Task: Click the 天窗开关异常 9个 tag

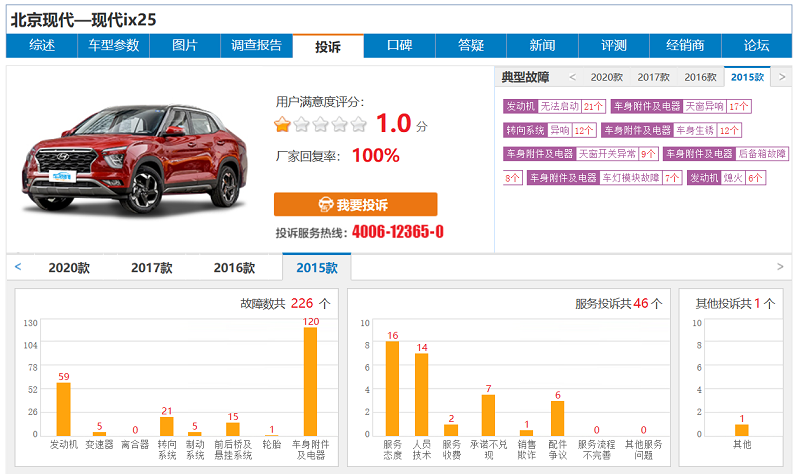Action: [x=581, y=154]
